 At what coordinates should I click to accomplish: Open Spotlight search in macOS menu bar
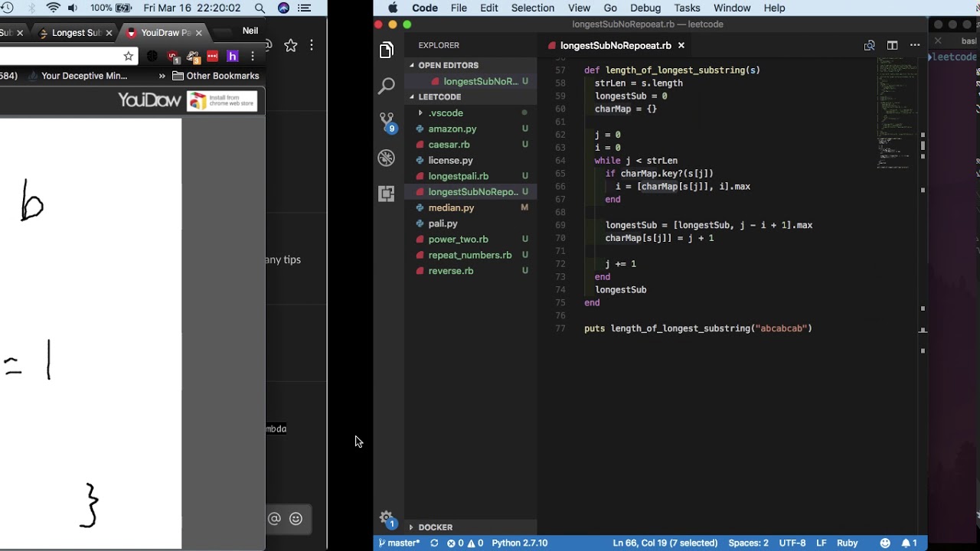(x=260, y=8)
